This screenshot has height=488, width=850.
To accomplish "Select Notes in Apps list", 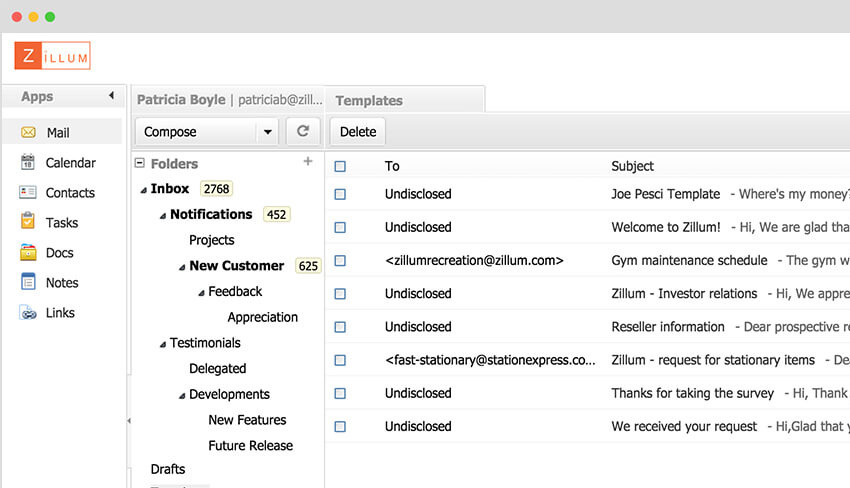I will click(x=63, y=282).
